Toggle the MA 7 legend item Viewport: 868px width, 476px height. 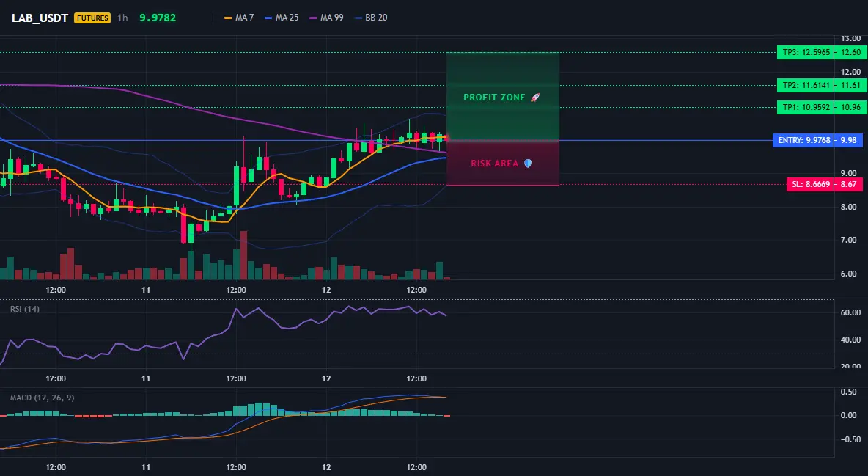click(x=238, y=18)
